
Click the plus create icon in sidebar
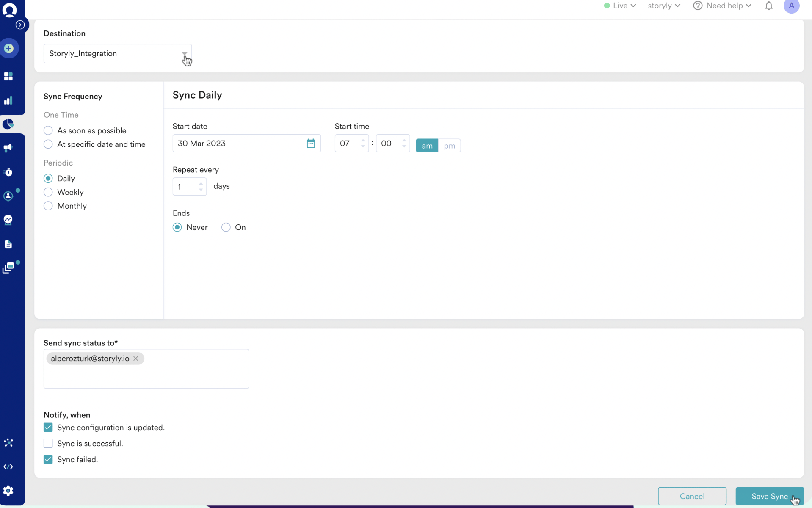coord(9,48)
